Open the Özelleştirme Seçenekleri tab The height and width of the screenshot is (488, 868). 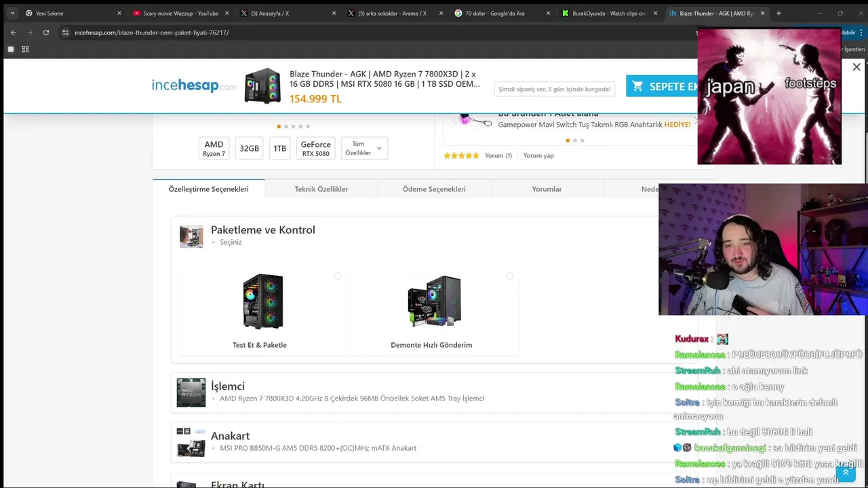pos(209,189)
